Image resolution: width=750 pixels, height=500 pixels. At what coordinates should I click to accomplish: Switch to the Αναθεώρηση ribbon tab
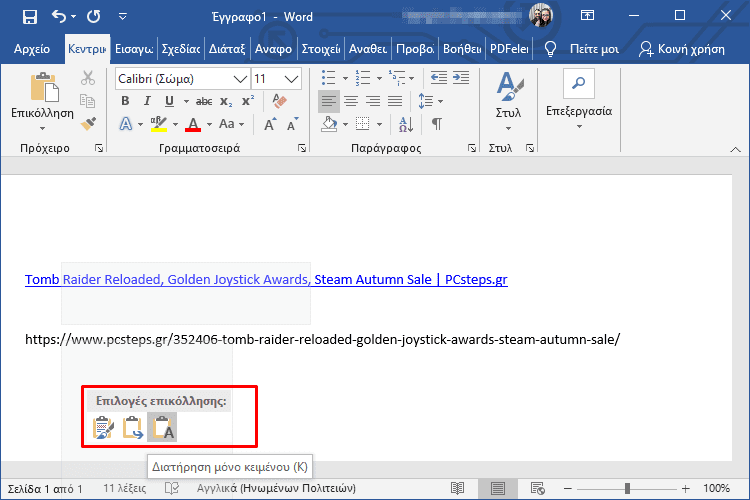pos(367,49)
